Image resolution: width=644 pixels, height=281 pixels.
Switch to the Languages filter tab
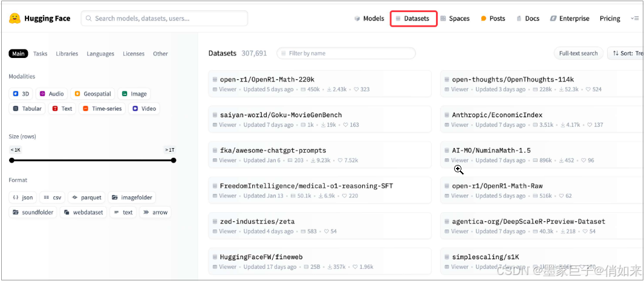(100, 54)
